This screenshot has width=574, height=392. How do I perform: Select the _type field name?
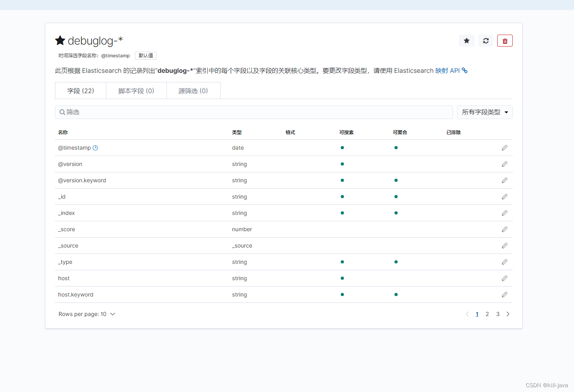(x=65, y=262)
